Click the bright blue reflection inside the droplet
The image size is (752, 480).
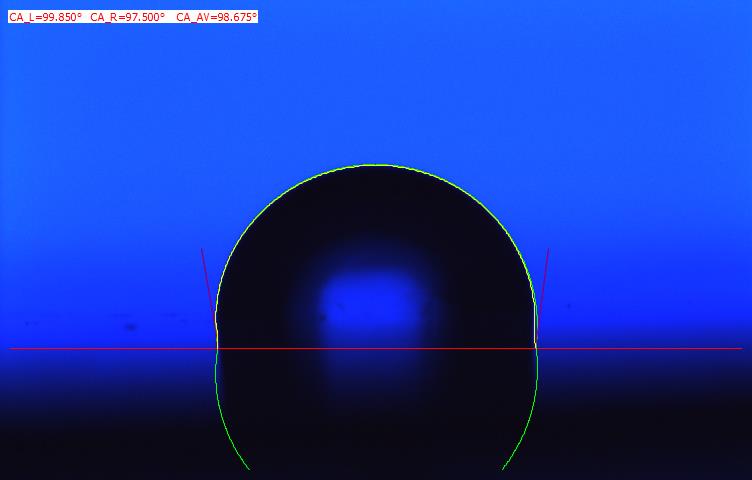click(368, 302)
